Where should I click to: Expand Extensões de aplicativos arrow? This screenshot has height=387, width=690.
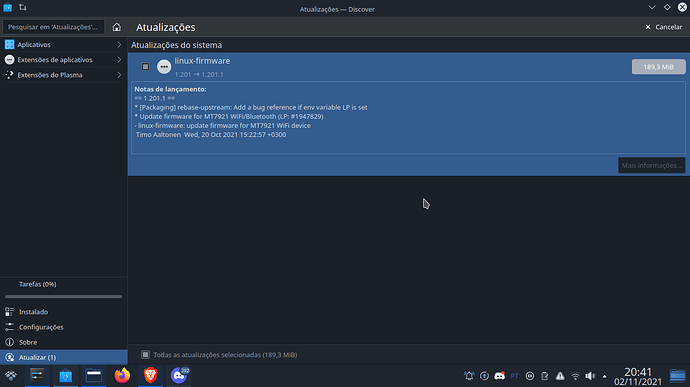coord(119,59)
